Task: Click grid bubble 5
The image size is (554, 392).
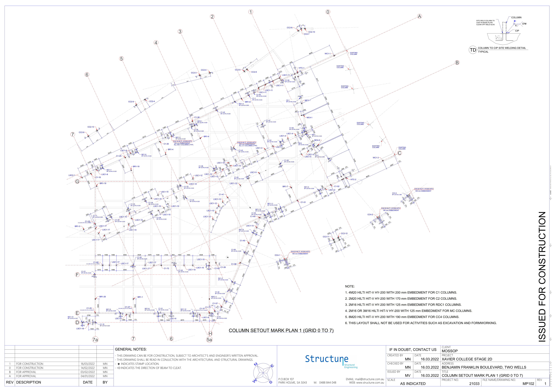Action: click(x=121, y=59)
